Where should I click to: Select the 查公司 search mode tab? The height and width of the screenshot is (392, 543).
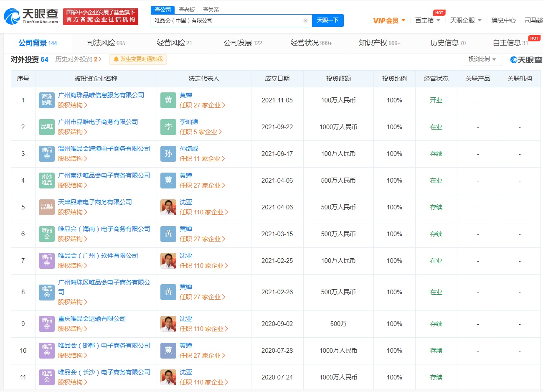[x=162, y=10]
